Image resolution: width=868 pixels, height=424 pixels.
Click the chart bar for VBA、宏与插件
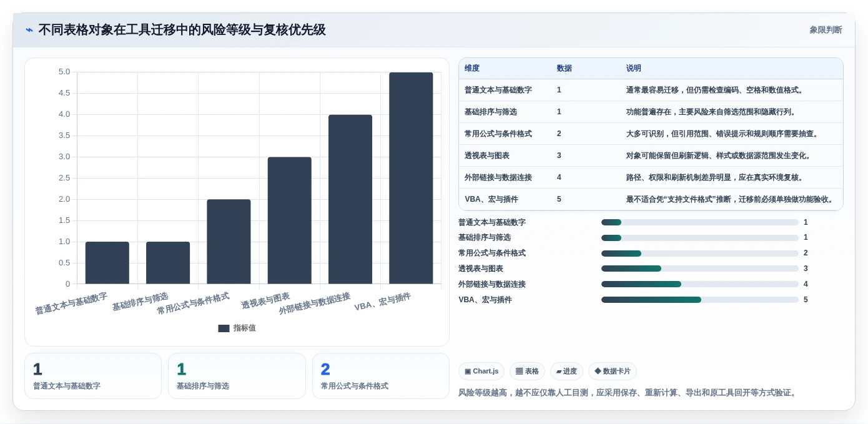point(411,178)
